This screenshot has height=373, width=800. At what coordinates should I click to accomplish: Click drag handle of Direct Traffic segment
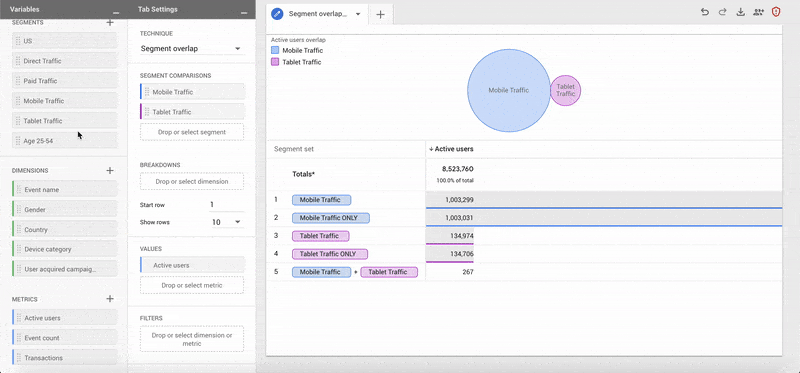click(x=18, y=61)
